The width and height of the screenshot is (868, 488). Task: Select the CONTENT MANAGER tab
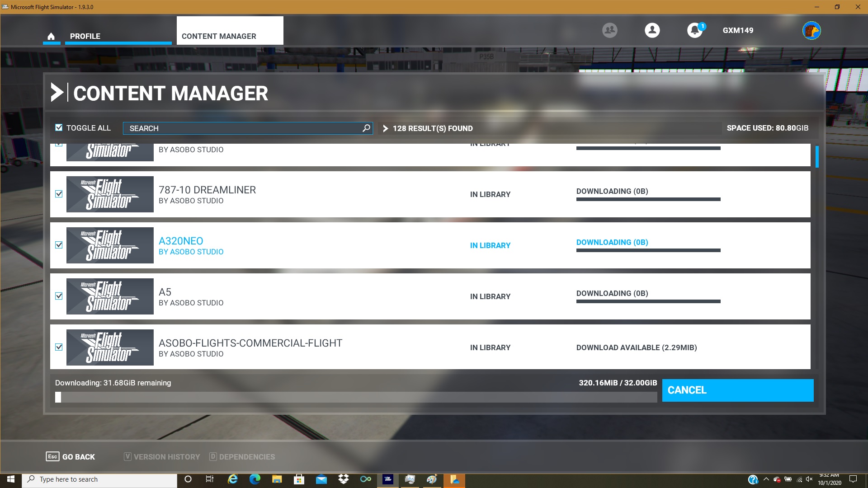point(230,31)
